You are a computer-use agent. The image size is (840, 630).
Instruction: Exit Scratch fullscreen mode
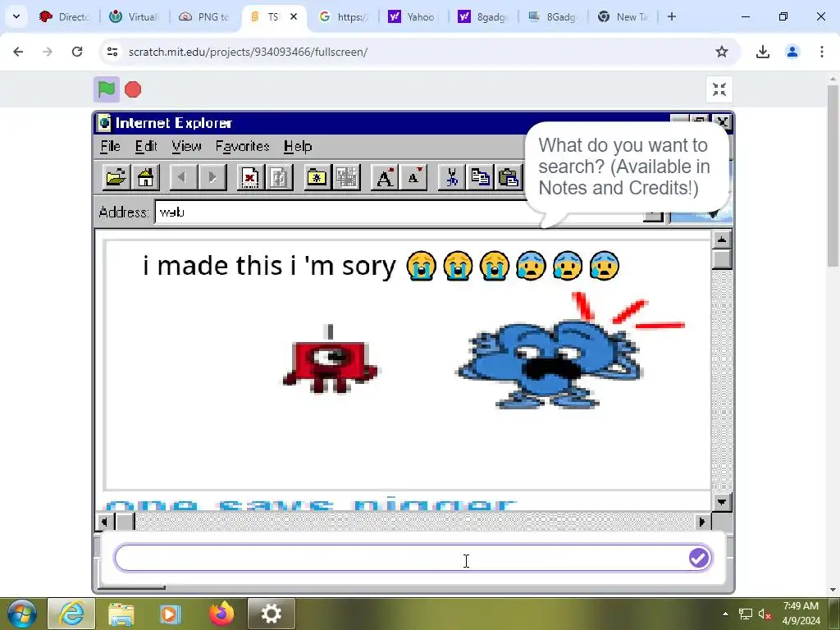[x=719, y=89]
